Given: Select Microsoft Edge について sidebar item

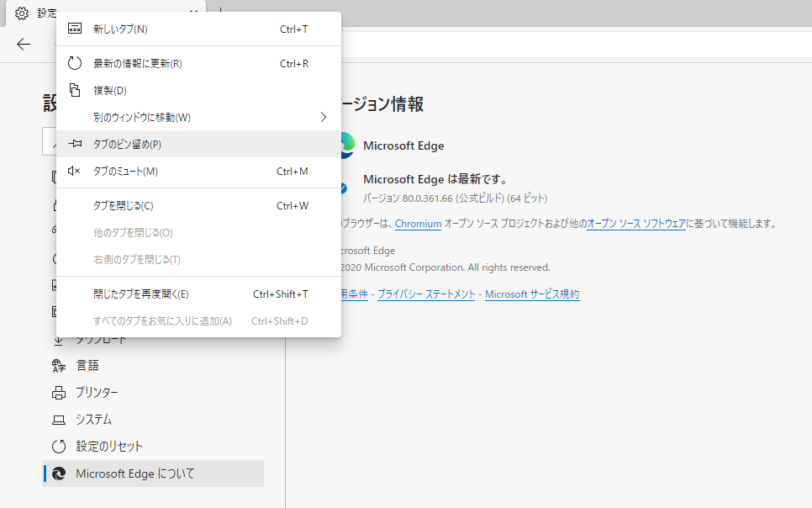Looking at the screenshot, I should [153, 474].
